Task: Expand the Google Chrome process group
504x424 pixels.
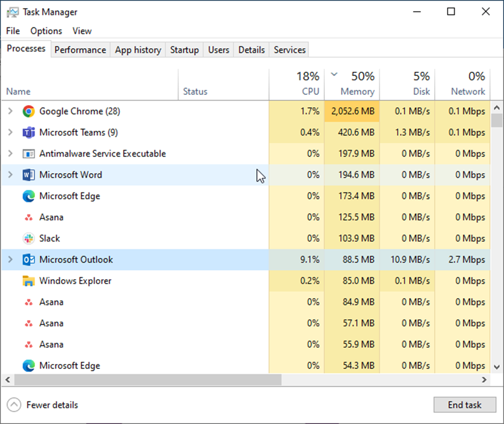Action: tap(10, 111)
